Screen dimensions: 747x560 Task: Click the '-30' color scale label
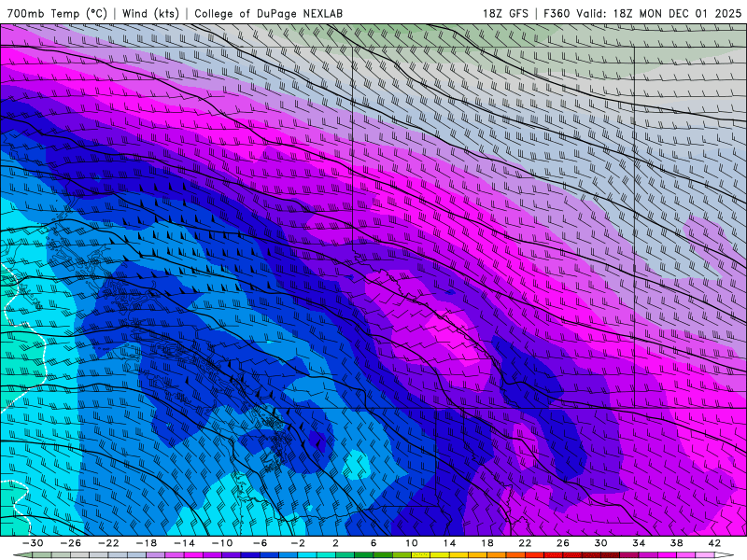click(33, 543)
